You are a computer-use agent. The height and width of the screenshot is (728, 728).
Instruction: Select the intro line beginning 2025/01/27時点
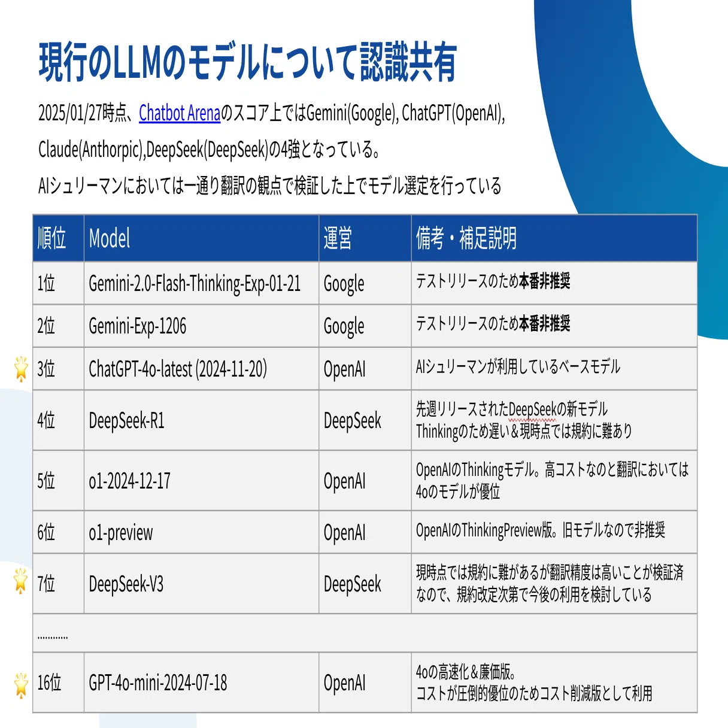click(x=272, y=113)
